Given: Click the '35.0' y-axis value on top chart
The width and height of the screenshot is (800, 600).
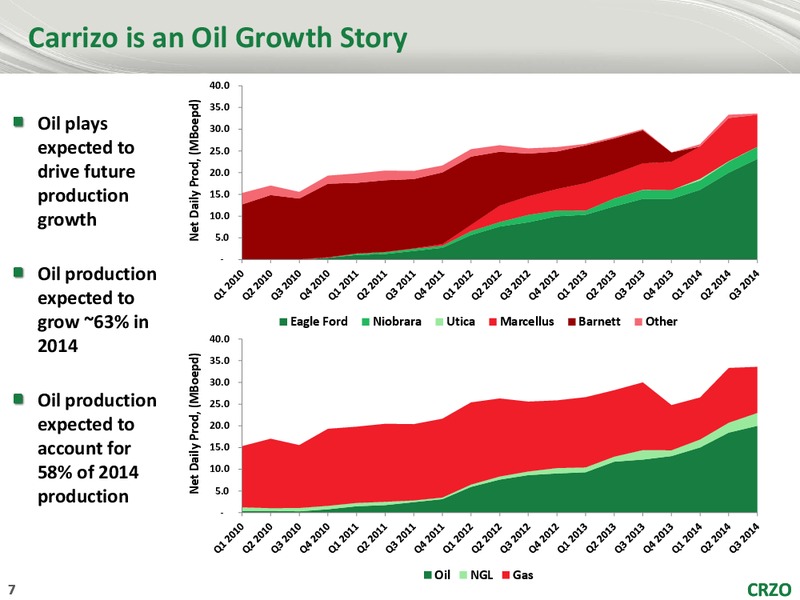Looking at the screenshot, I should coord(219,108).
